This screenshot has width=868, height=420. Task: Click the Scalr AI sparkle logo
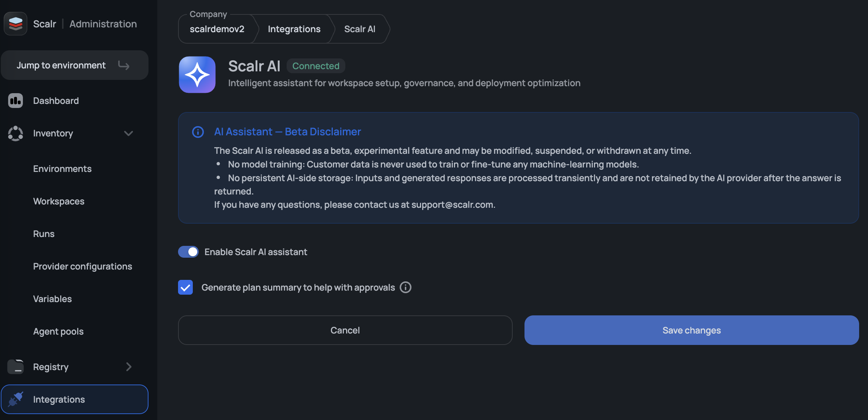pyautogui.click(x=197, y=75)
